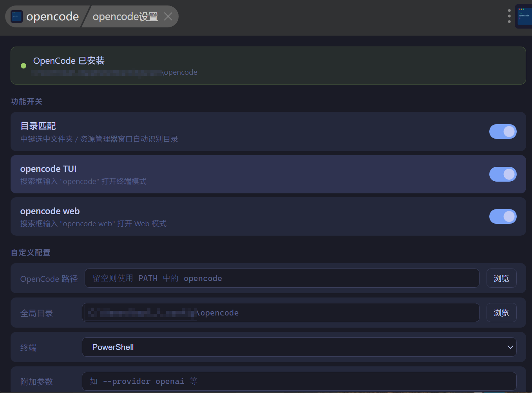Screen dimensions: 532x393
Task: Click the 目录匹配 title text
Action: [38, 126]
